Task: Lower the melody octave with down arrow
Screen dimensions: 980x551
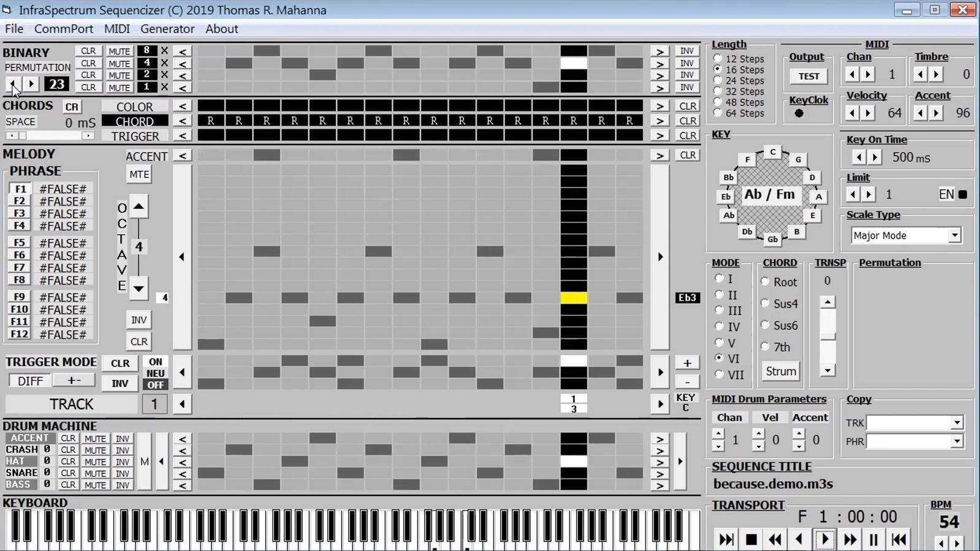Action: (x=139, y=287)
